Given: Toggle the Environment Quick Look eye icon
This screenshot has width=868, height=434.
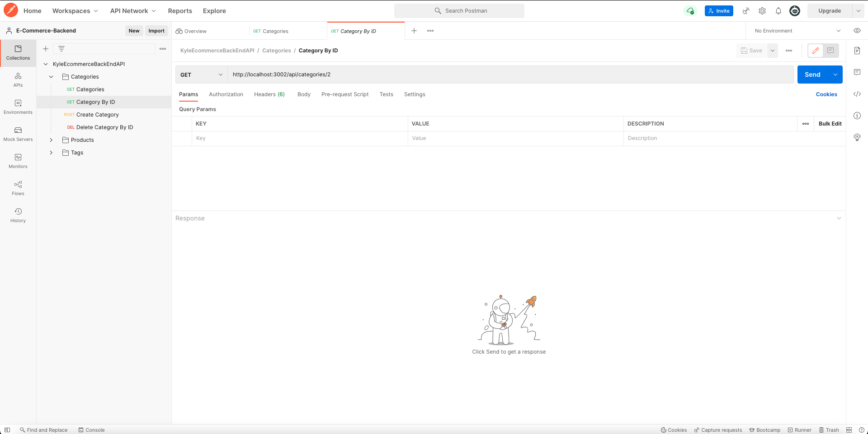Looking at the screenshot, I should click(x=857, y=31).
